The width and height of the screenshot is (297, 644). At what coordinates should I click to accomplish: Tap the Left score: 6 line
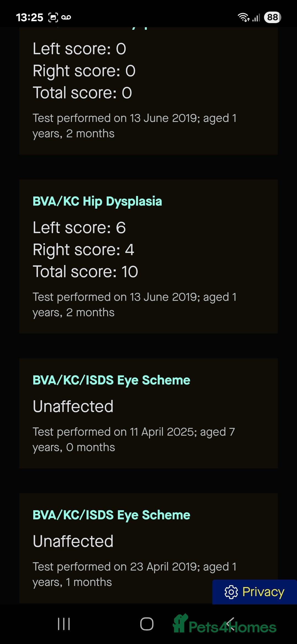pyautogui.click(x=79, y=228)
